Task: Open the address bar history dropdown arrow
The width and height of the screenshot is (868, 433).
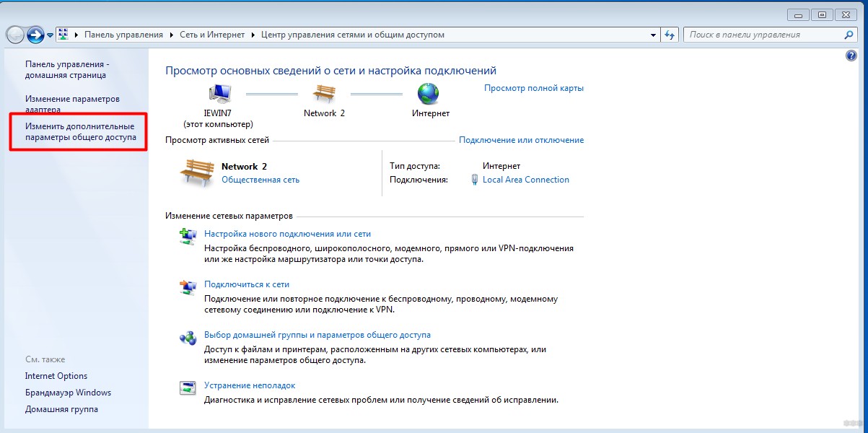Action: [652, 35]
